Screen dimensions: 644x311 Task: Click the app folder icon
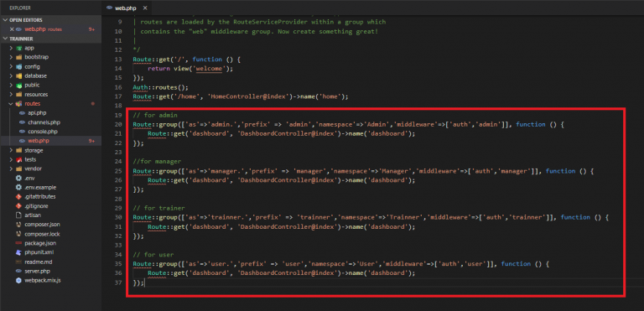pos(18,48)
